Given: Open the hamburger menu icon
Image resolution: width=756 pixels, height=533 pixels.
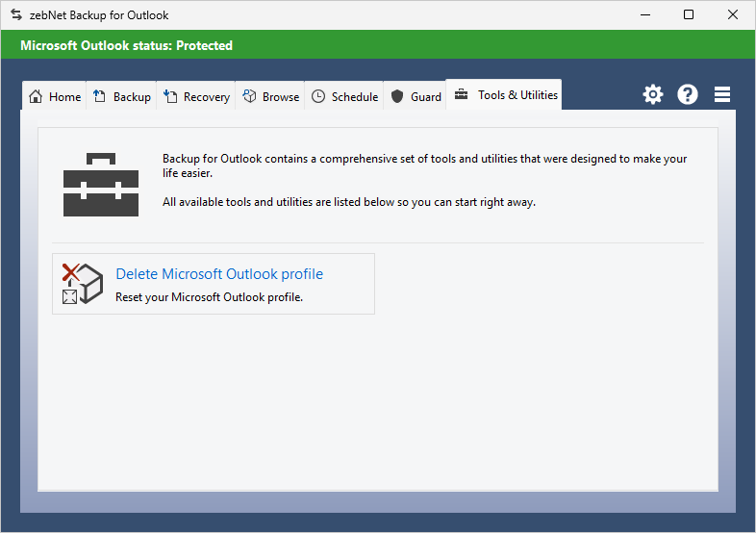Looking at the screenshot, I should [x=722, y=94].
